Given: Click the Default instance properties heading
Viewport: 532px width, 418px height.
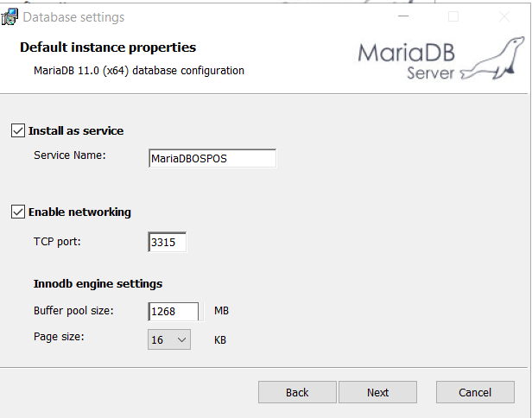Looking at the screenshot, I should 108,47.
